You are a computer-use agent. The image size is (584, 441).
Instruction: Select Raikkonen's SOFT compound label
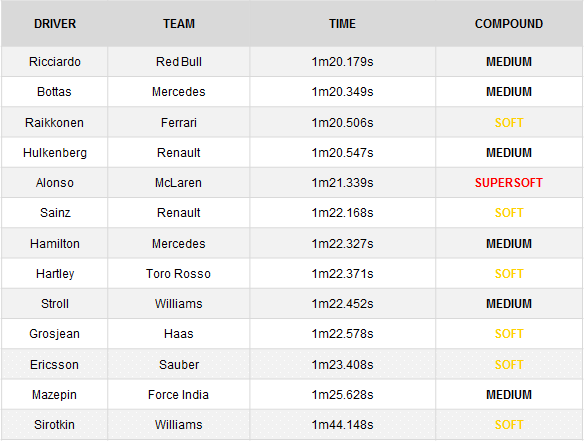coord(509,123)
